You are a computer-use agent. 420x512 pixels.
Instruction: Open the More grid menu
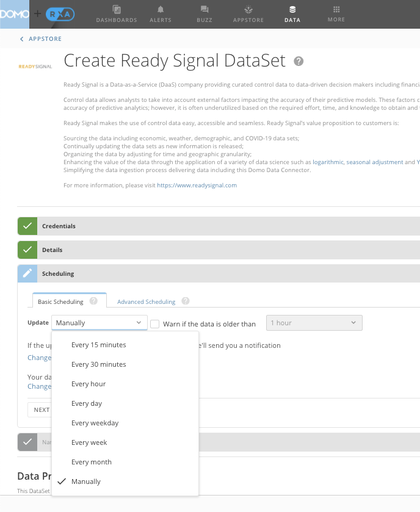pos(336,14)
